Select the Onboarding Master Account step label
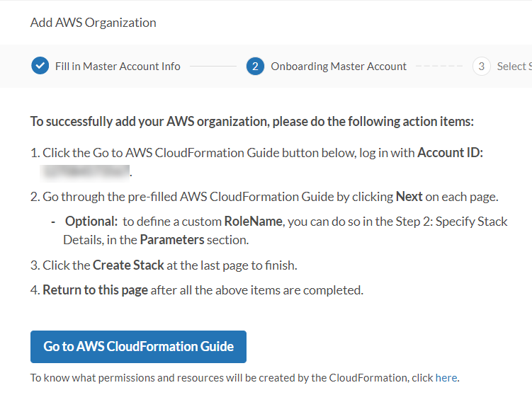Viewport: 532px width, 407px height. 339,67
